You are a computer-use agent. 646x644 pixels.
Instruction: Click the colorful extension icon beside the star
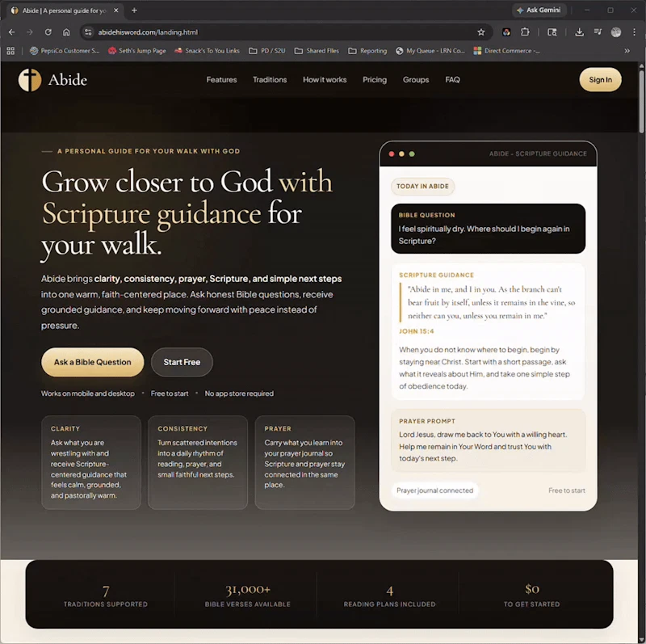[x=506, y=32]
